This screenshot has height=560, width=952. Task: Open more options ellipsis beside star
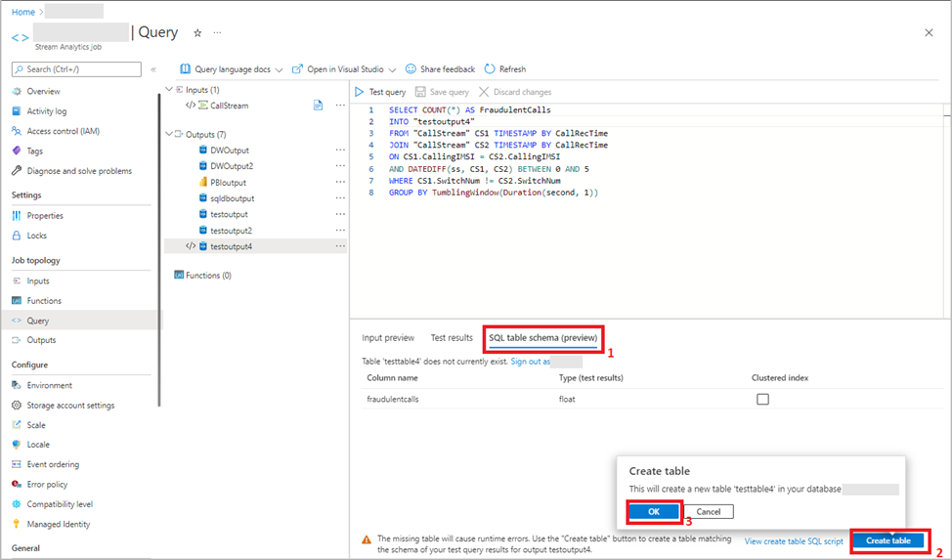pyautogui.click(x=217, y=33)
